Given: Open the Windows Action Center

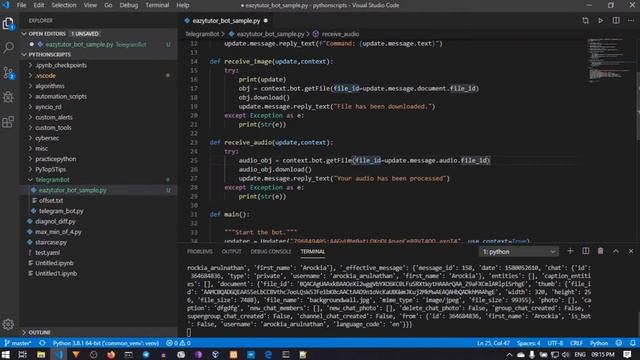Looking at the screenshot, I should (628, 355).
